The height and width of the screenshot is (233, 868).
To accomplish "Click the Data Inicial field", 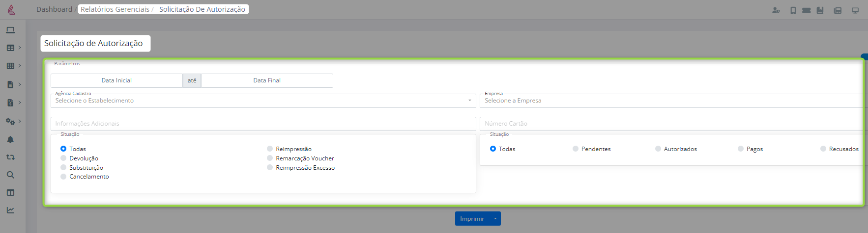I will (116, 80).
